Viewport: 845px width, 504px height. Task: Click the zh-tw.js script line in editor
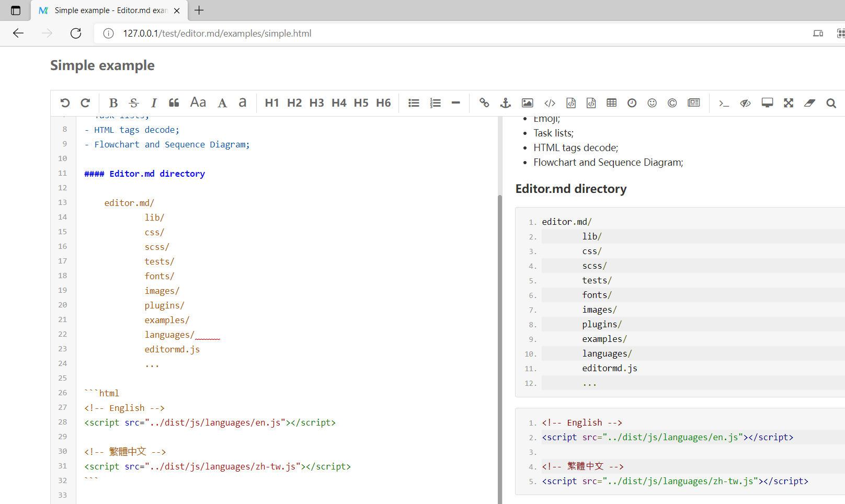click(x=218, y=466)
